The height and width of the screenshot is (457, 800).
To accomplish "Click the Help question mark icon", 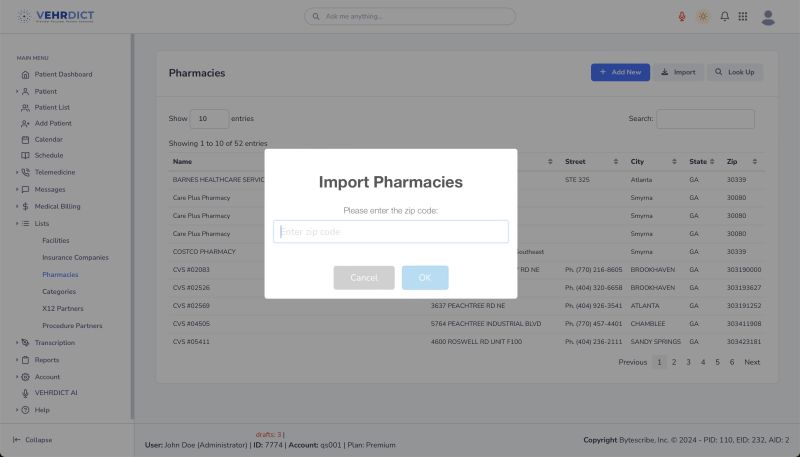I will click(x=26, y=410).
